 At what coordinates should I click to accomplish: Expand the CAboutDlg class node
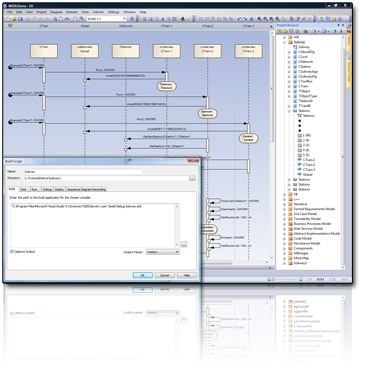289,52
